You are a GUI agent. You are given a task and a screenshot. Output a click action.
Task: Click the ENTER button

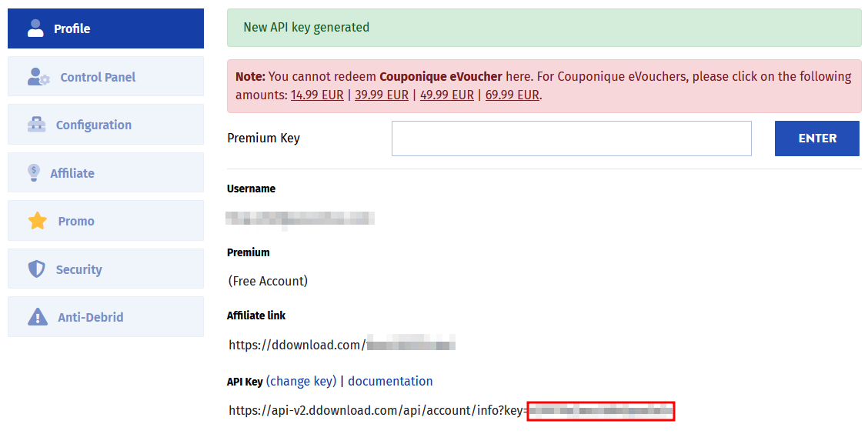tap(817, 139)
